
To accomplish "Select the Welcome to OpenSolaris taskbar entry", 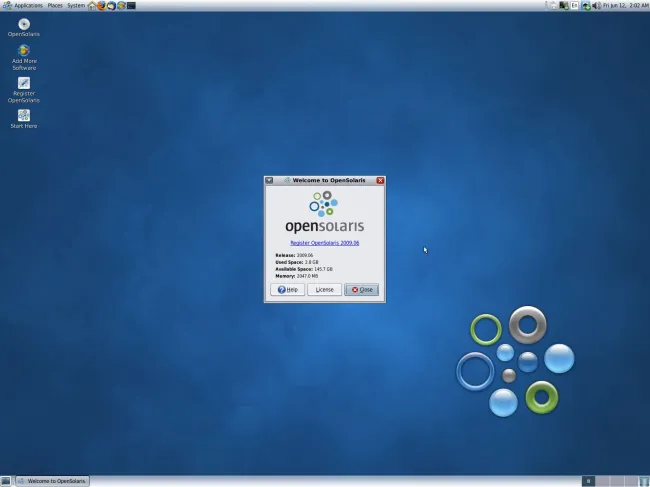I will coord(53,481).
